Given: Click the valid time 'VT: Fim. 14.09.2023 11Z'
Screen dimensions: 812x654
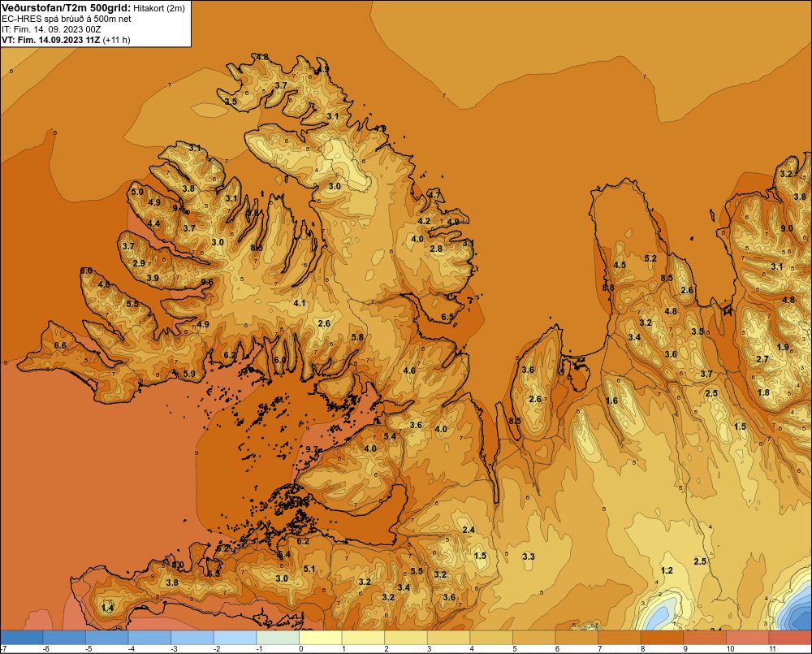Looking at the screenshot, I should (51, 40).
